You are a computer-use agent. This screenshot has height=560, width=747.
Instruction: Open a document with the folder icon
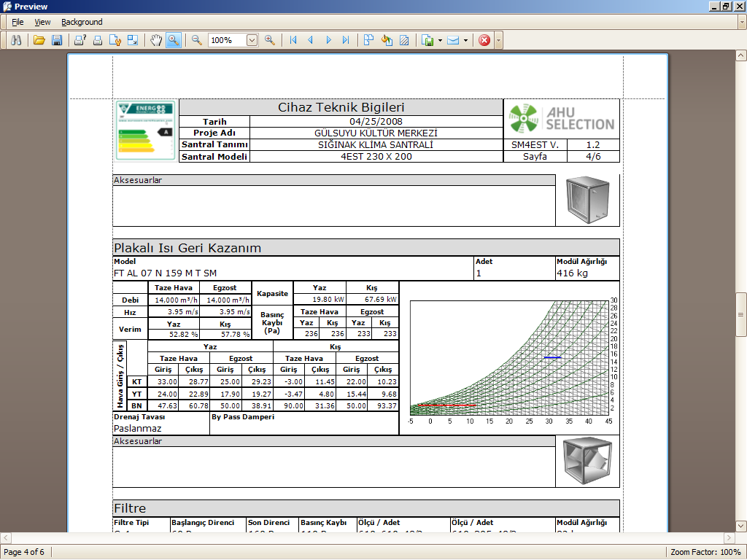pos(39,40)
